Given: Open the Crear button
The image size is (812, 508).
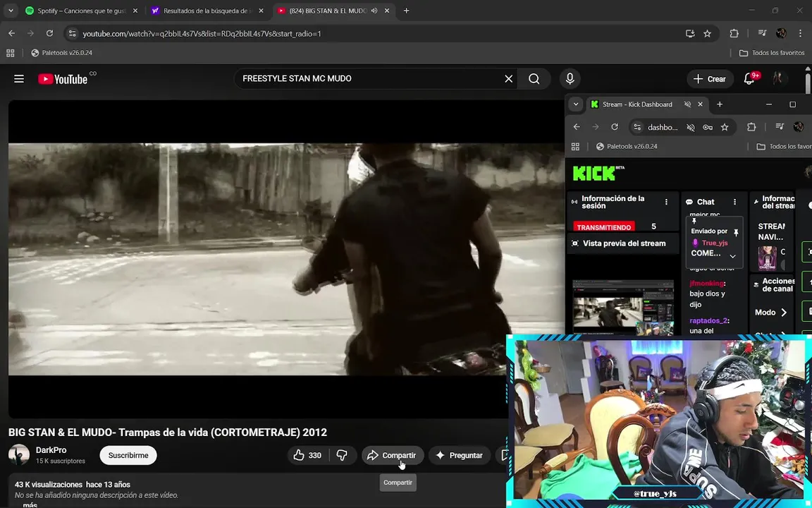Looking at the screenshot, I should pyautogui.click(x=710, y=79).
